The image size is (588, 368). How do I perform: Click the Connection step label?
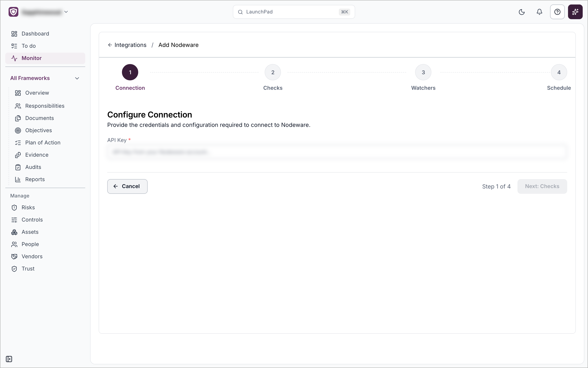pos(130,88)
